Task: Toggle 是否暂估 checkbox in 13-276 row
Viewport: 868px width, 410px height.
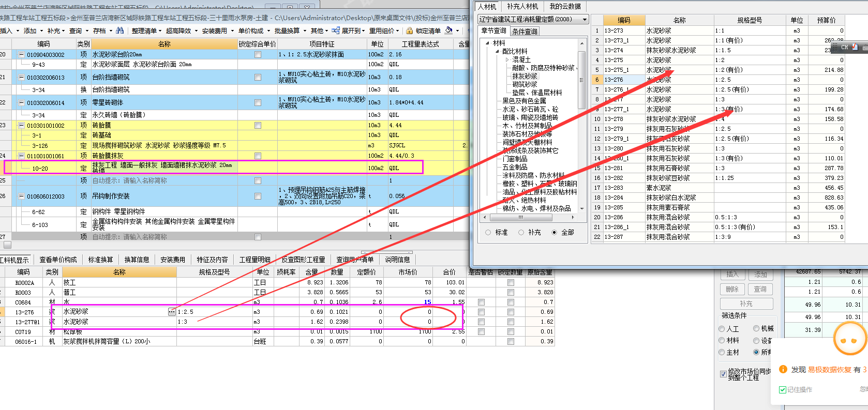Action: click(x=481, y=312)
